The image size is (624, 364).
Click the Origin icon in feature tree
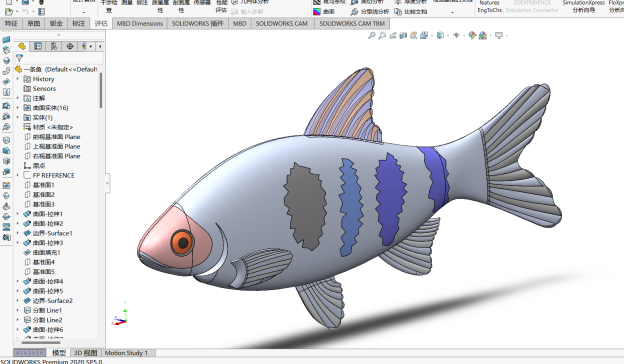click(x=27, y=165)
